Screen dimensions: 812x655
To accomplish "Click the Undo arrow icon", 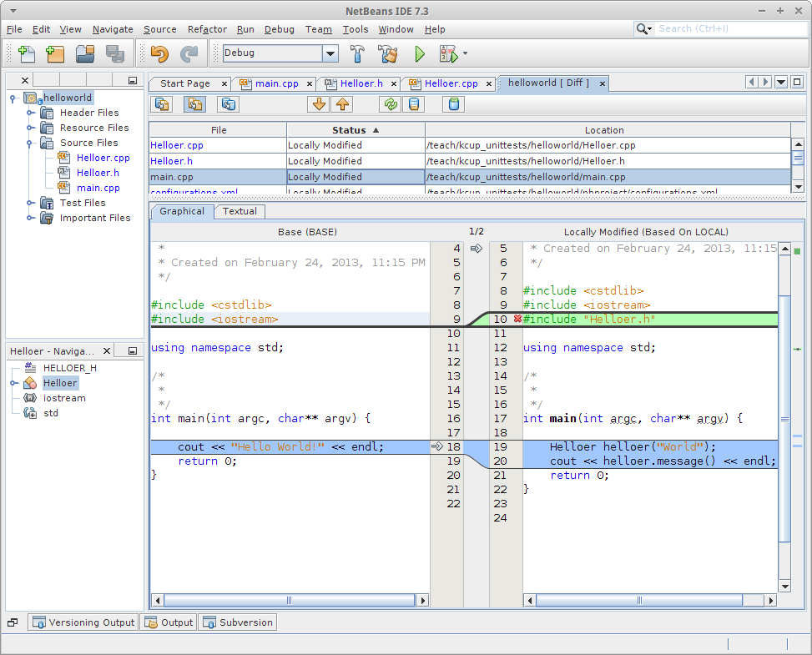I will (x=159, y=53).
